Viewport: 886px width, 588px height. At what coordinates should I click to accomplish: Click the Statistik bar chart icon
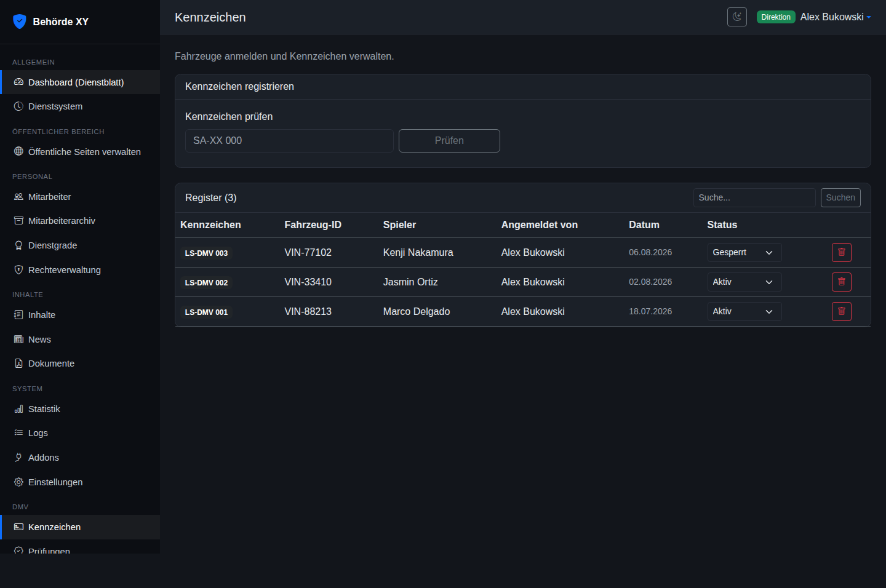click(18, 409)
